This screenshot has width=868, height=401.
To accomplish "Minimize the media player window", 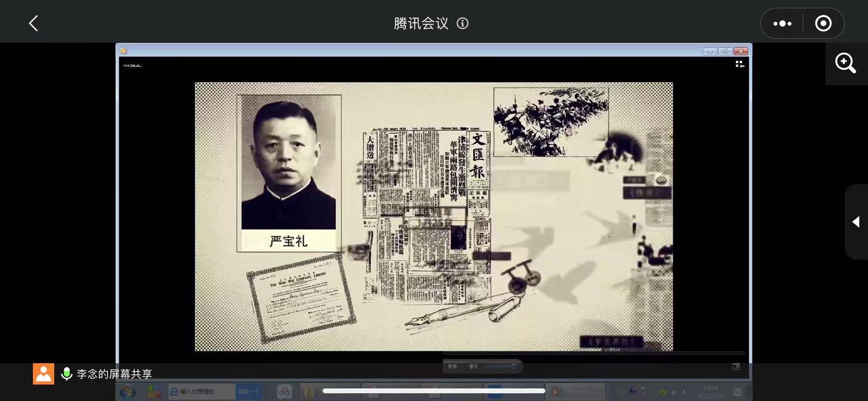I will pyautogui.click(x=710, y=51).
